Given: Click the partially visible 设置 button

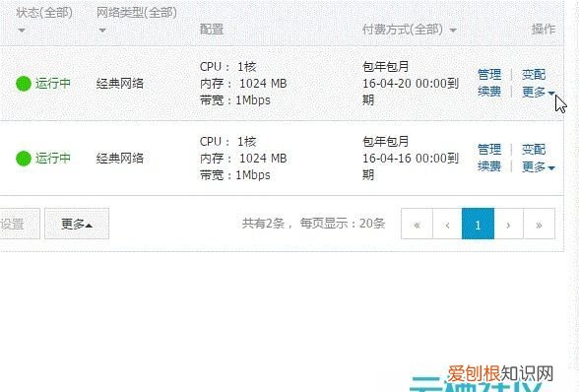Looking at the screenshot, I should [20, 224].
